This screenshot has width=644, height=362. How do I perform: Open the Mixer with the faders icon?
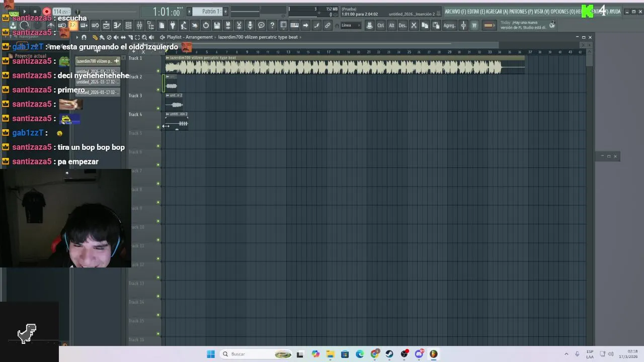139,25
